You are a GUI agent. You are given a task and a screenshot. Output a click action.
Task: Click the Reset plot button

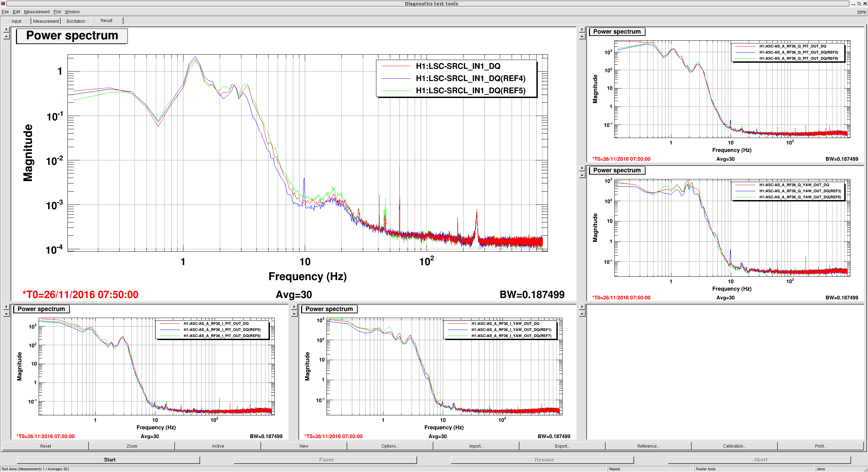pos(45,446)
